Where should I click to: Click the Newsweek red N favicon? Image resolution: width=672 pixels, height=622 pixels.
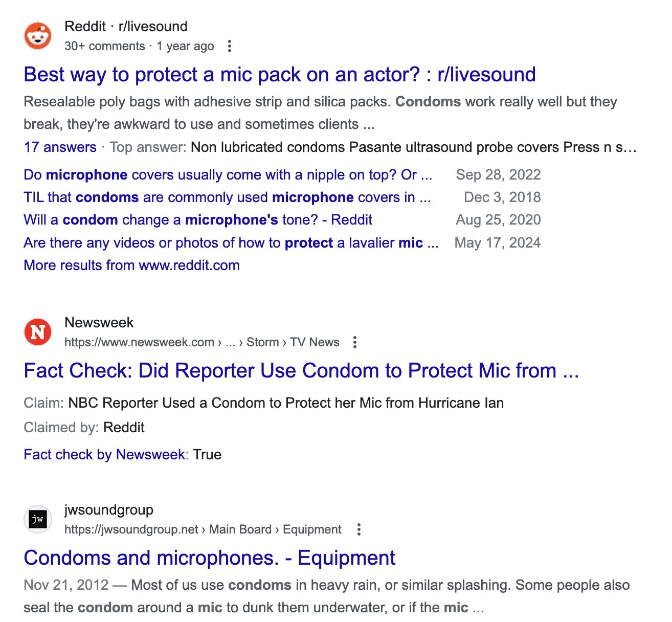click(x=38, y=332)
